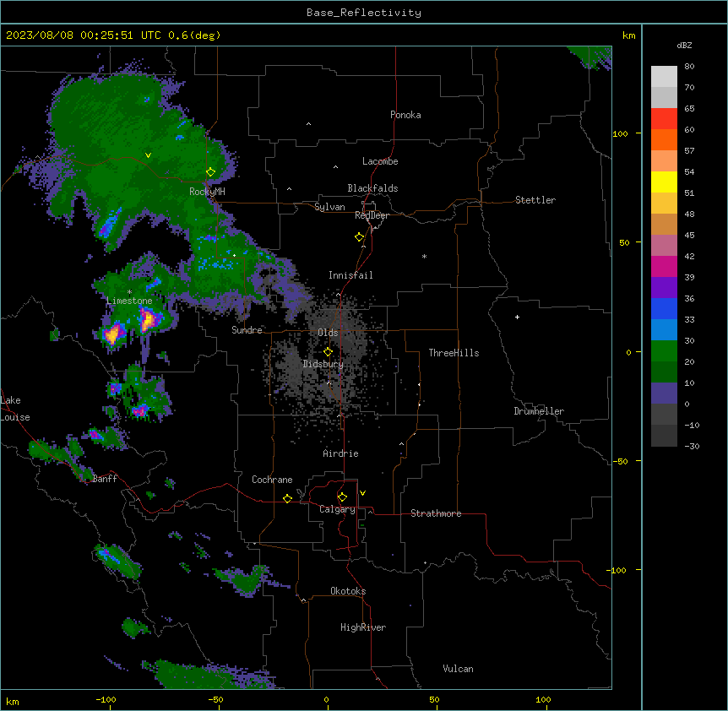Viewport: 728px width, 711px height.
Task: Click the 54 dBZ yellow color swatch
Action: (664, 182)
